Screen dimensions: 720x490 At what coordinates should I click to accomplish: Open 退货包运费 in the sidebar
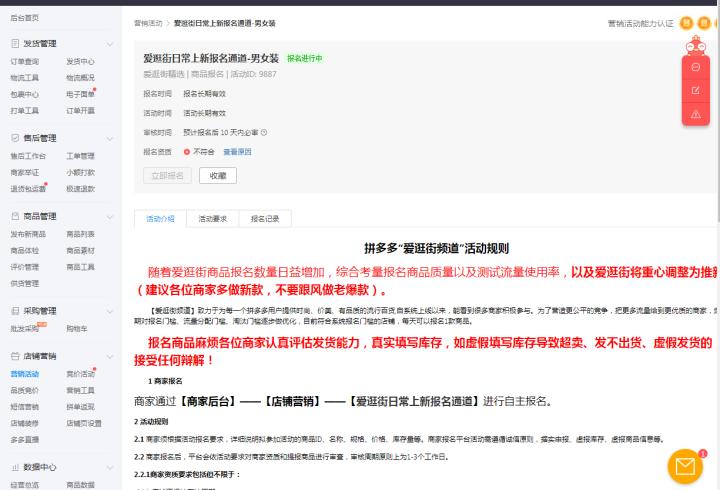28,189
